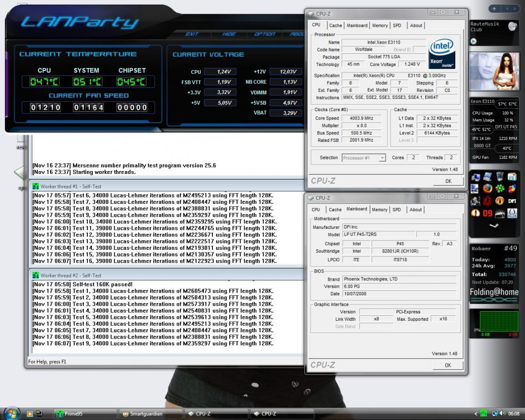Image resolution: width=525 pixels, height=420 pixels.
Task: Click the glowing eye icon in the launcher
Action: [475, 213]
